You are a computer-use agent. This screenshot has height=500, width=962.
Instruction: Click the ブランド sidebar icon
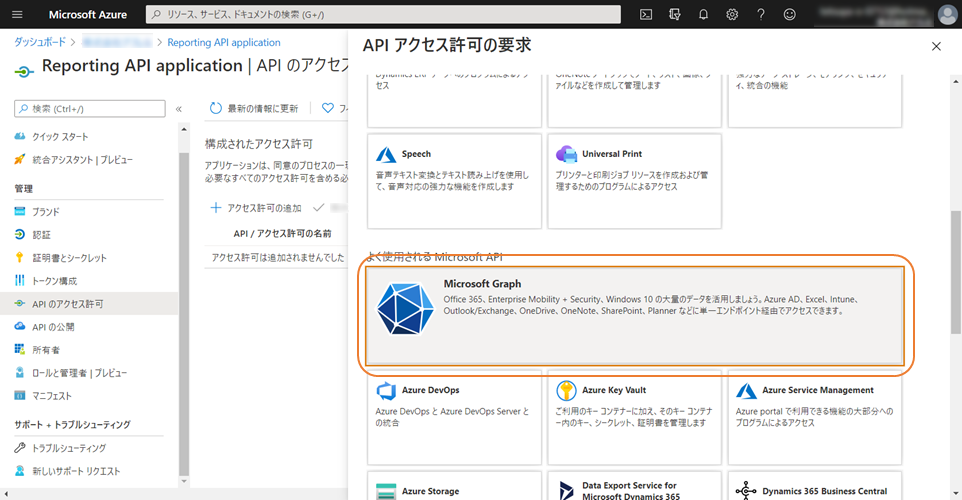pos(20,211)
